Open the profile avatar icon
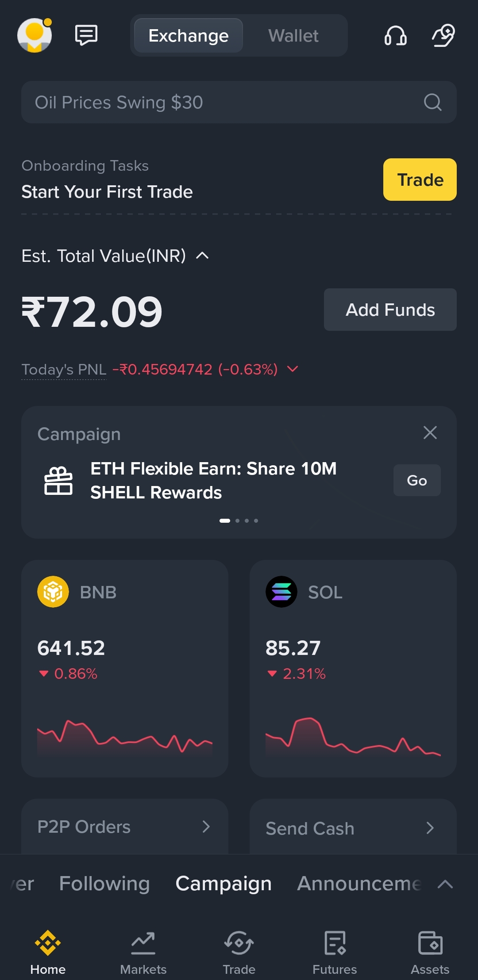The height and width of the screenshot is (980, 478). [35, 35]
